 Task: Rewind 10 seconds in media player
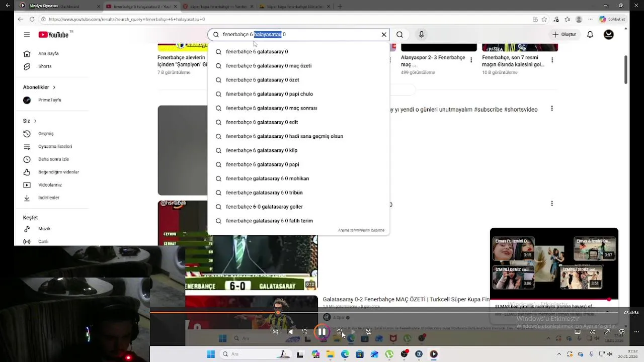305,332
